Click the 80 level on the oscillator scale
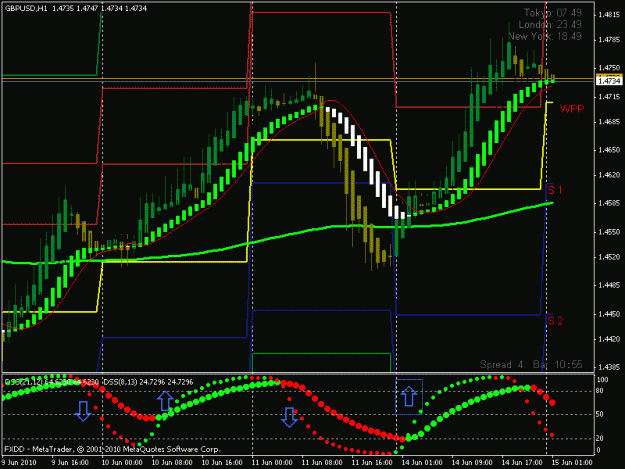This screenshot has height=469, width=625. [x=600, y=391]
